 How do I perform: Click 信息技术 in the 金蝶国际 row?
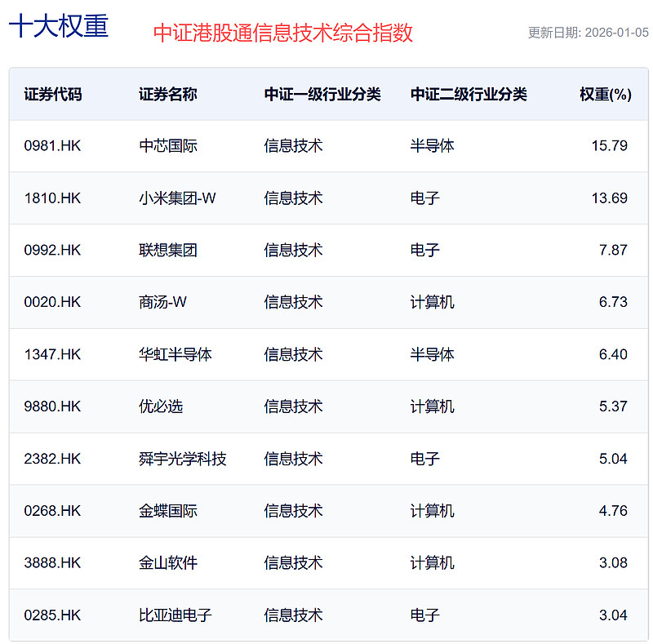(293, 511)
